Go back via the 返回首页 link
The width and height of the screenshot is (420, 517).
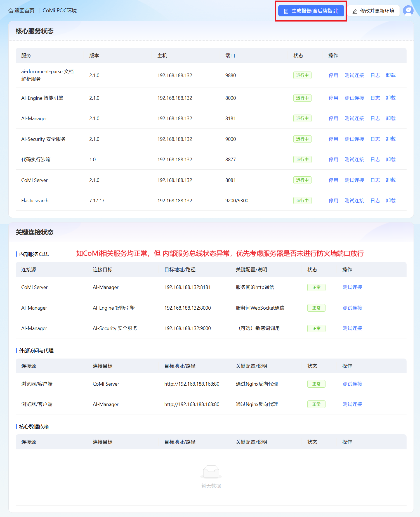tap(21, 11)
